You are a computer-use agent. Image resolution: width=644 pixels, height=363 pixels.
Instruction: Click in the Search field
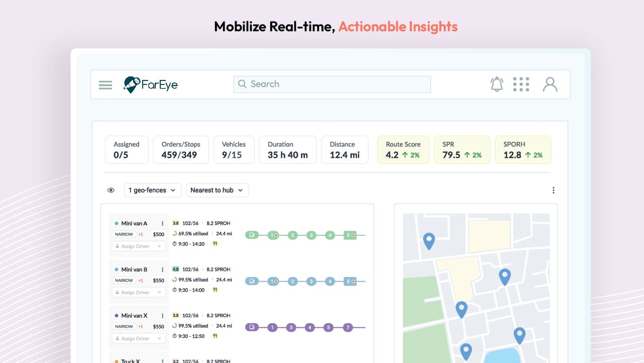click(332, 84)
